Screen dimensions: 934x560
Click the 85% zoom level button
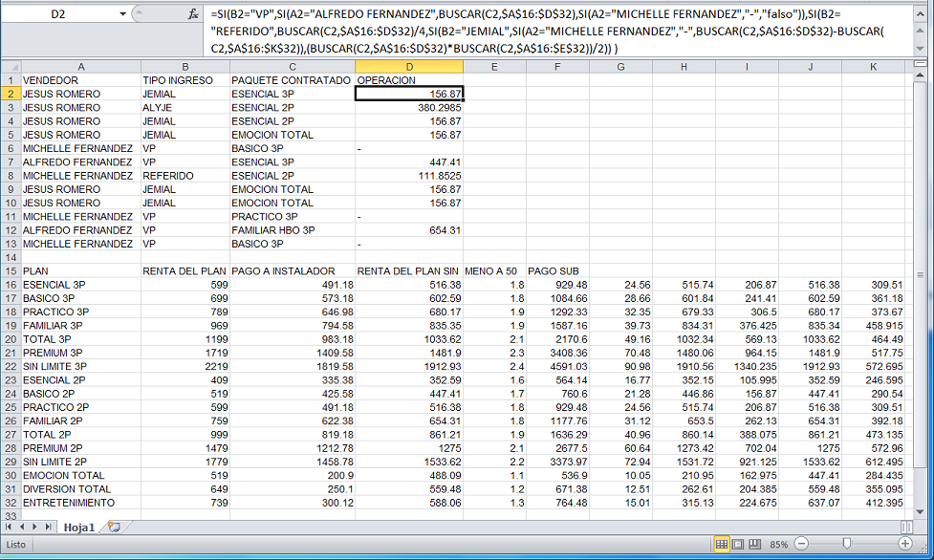pyautogui.click(x=778, y=544)
